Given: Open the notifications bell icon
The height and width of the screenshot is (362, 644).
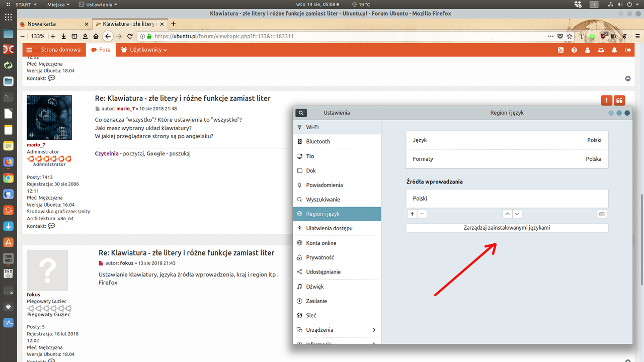Looking at the screenshot, I should tap(614, 50).
